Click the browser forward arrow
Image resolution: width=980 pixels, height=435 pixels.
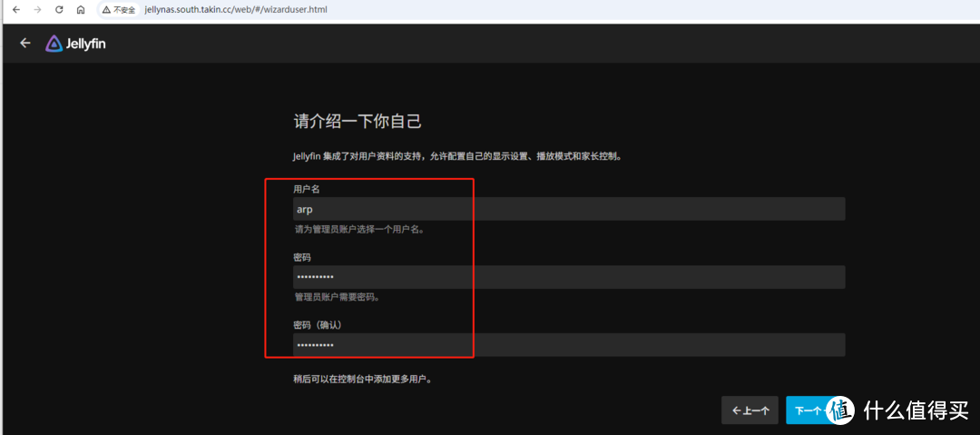(x=37, y=9)
